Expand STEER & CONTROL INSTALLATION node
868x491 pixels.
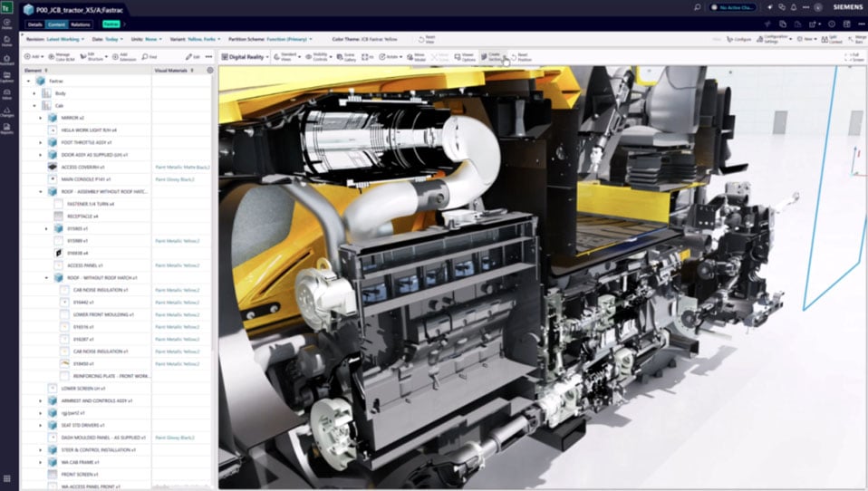(x=41, y=450)
